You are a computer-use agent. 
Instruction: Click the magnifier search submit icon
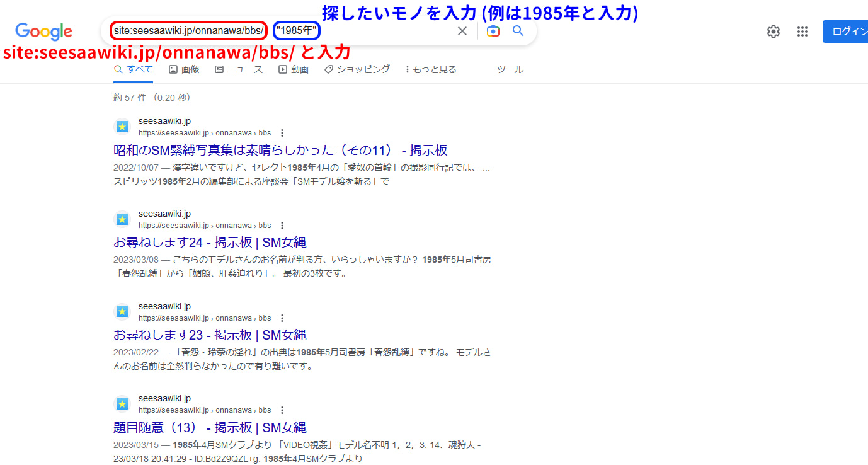518,31
